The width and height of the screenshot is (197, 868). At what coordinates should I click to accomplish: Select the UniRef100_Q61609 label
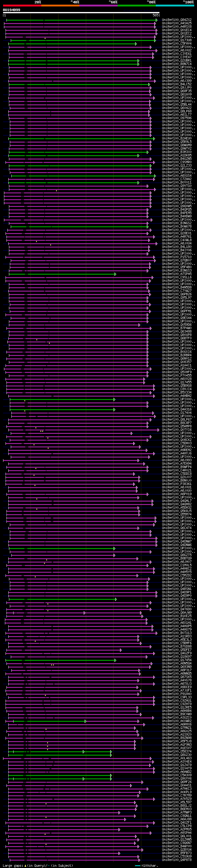(177, 94)
